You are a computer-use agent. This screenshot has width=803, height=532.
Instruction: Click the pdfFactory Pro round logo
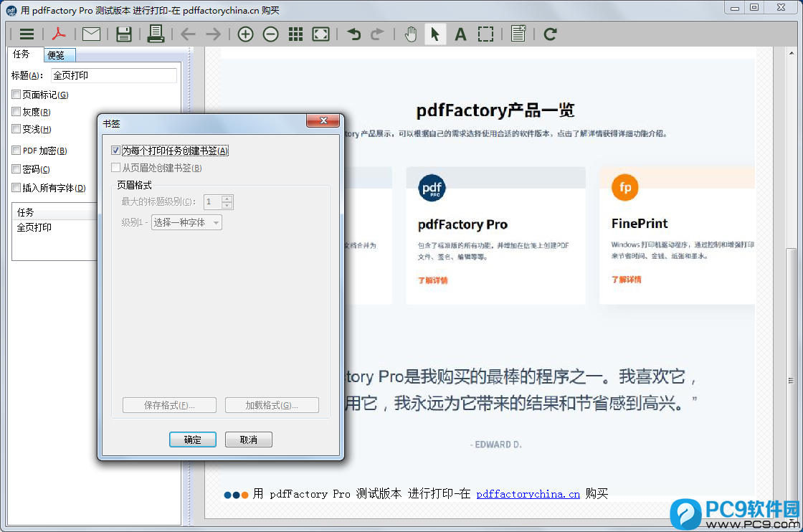pos(432,188)
